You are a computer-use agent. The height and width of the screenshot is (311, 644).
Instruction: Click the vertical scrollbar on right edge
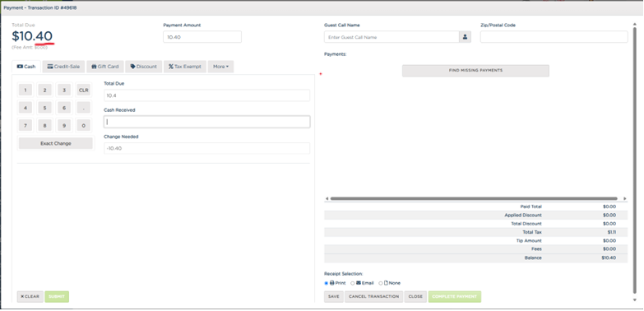(636, 160)
